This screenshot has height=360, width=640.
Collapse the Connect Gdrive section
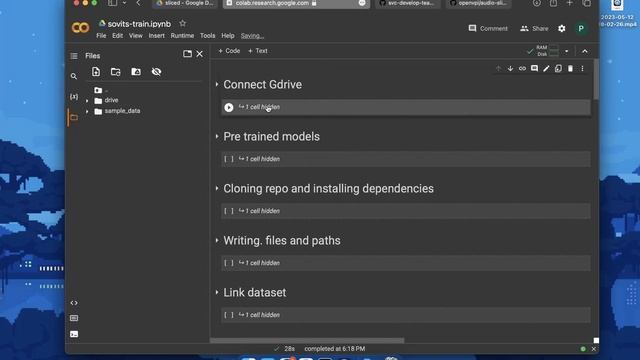pyautogui.click(x=217, y=84)
